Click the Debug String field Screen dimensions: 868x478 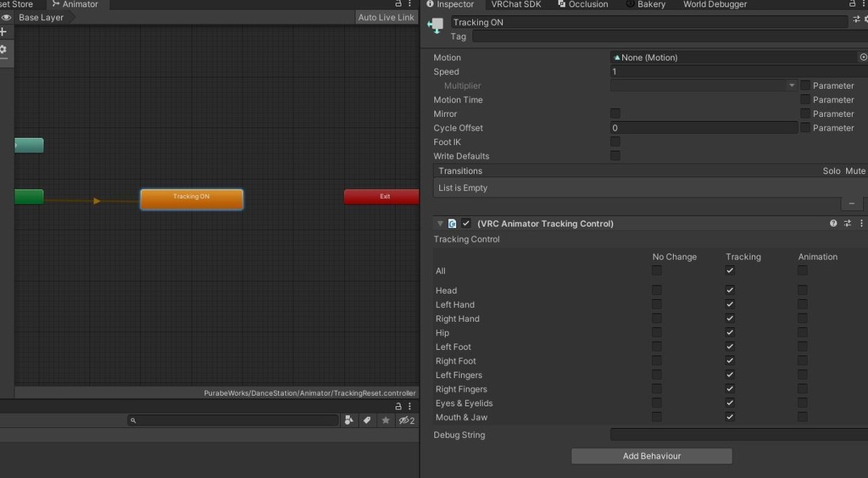739,435
